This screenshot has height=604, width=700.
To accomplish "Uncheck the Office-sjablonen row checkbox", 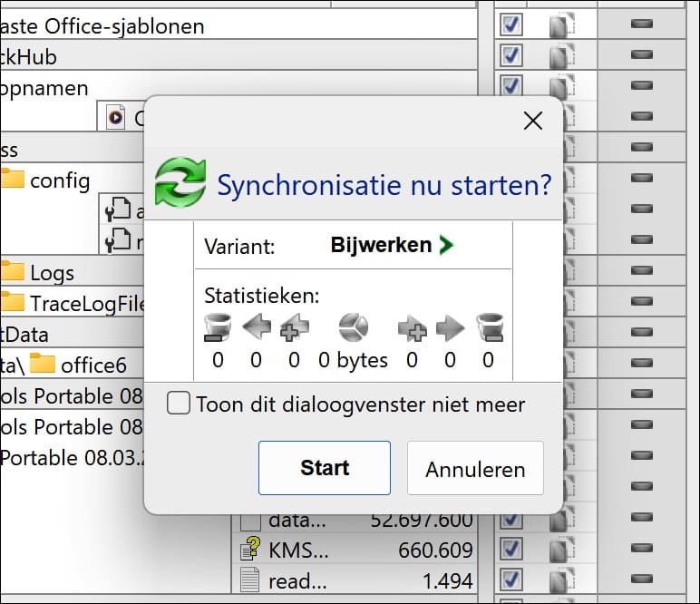I will click(510, 24).
